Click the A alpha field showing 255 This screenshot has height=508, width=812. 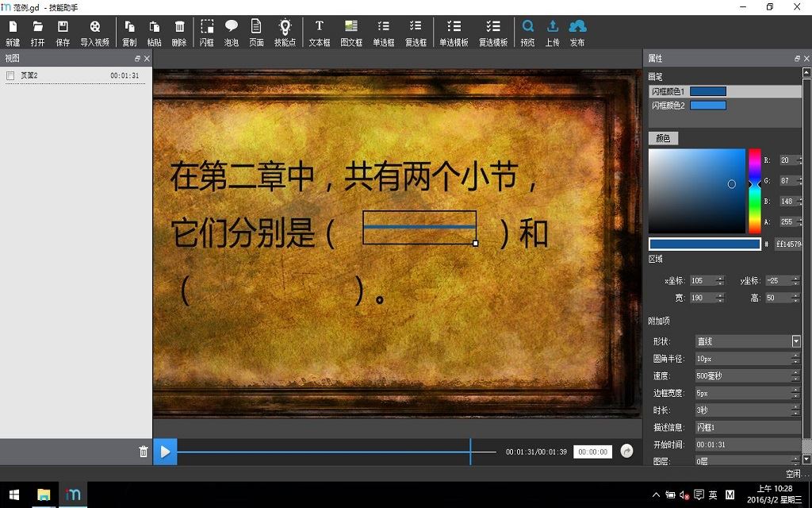[788, 222]
